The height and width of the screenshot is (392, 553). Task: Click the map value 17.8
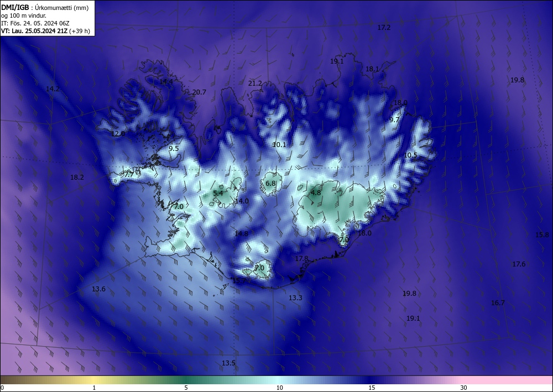point(302,259)
